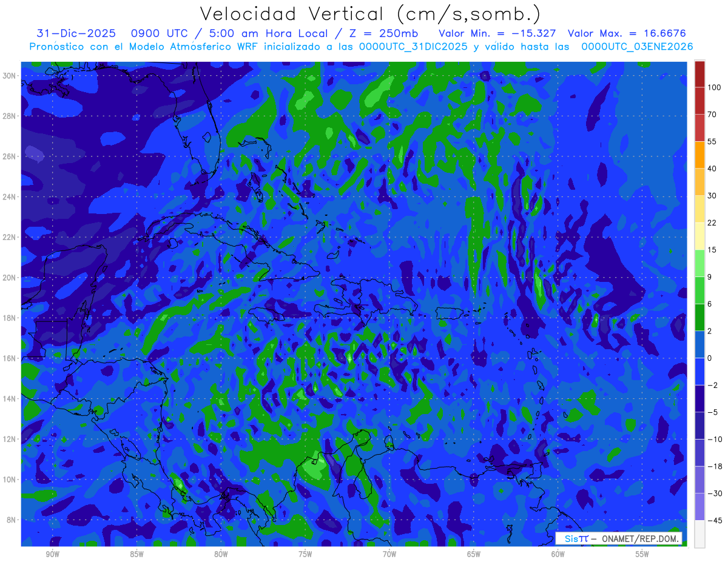Click the colorbar label '15'

click(x=712, y=250)
